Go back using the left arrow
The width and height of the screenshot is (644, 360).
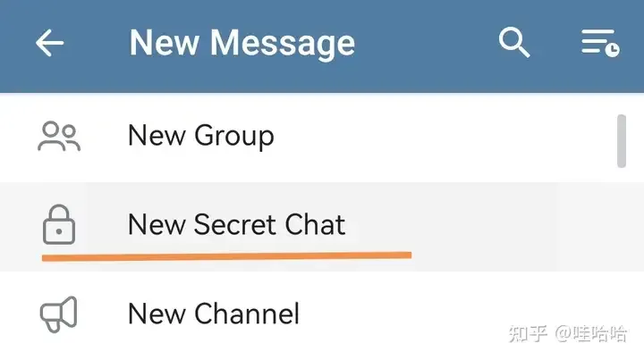click(x=50, y=43)
